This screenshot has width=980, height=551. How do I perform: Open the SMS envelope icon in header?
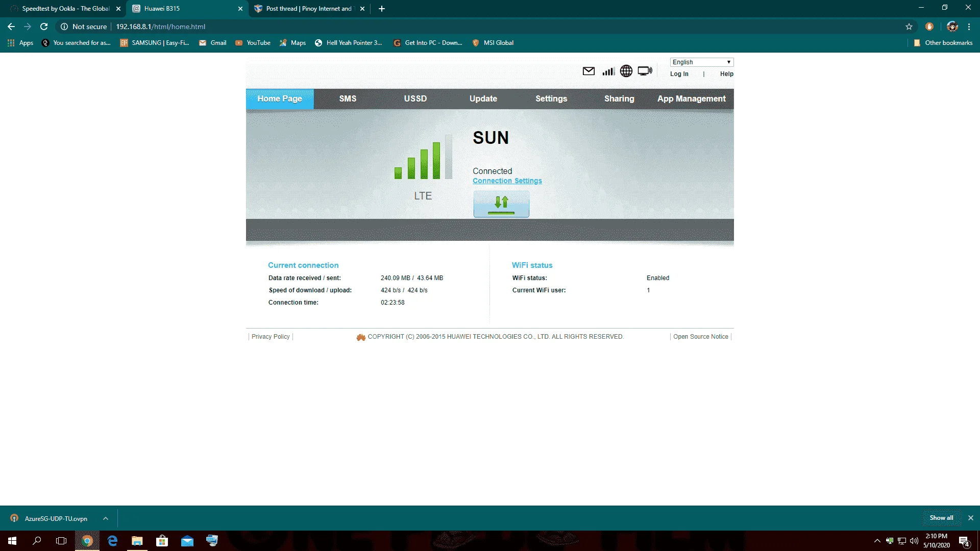click(x=589, y=71)
